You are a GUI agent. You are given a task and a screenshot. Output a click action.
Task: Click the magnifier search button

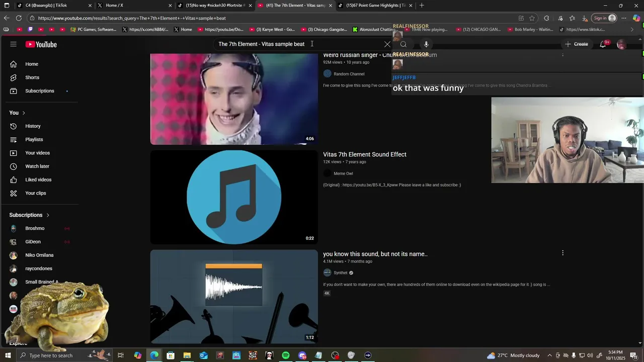(x=404, y=44)
